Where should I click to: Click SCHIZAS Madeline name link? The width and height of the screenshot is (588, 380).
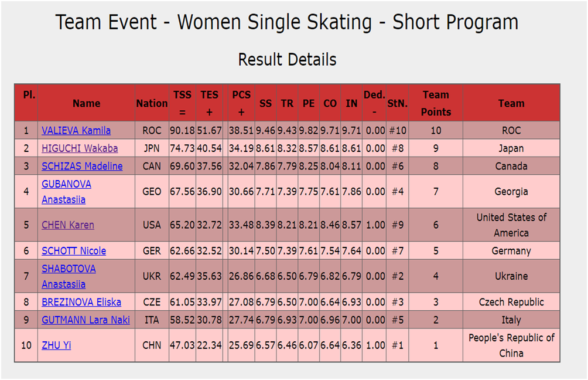(82, 166)
